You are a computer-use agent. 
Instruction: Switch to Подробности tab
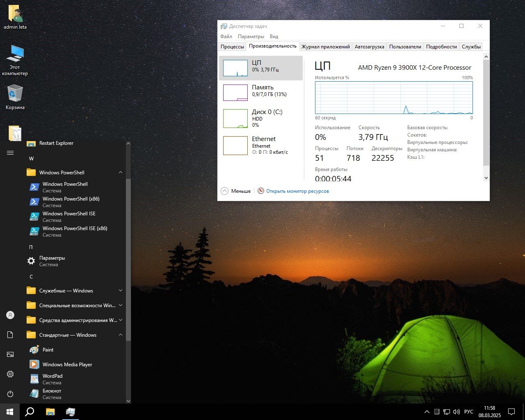(441, 47)
